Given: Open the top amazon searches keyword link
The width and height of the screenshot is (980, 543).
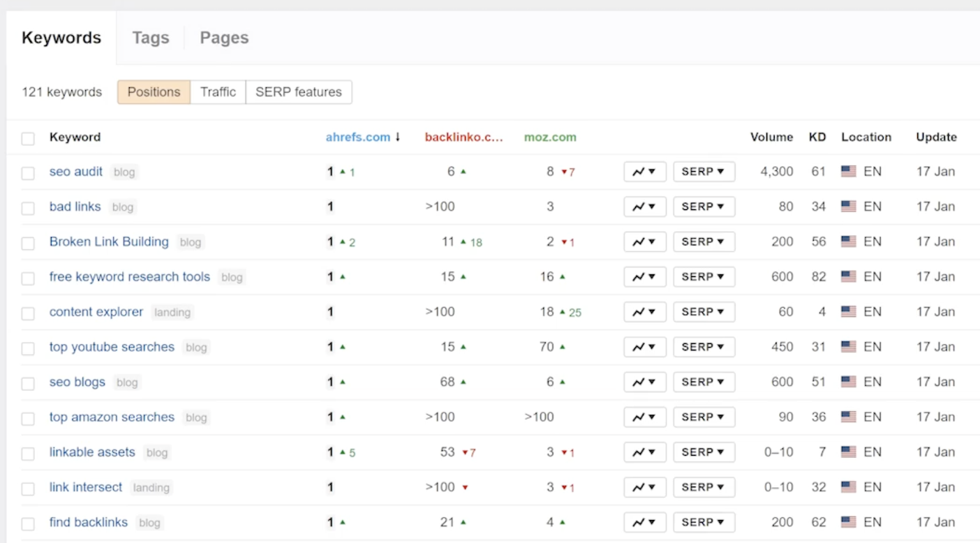Looking at the screenshot, I should 112,417.
